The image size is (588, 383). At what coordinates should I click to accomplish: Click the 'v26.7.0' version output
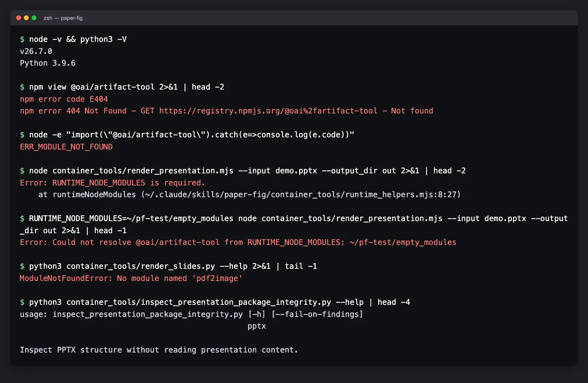36,51
